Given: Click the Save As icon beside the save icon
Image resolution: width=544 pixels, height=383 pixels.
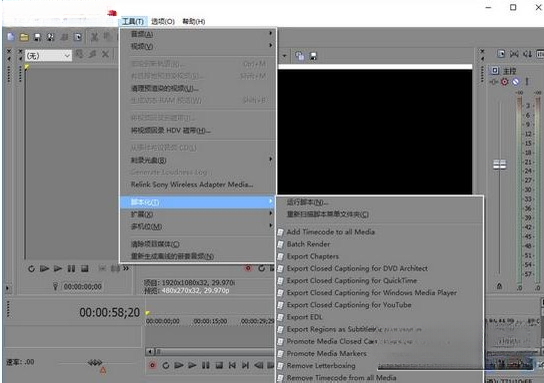Looking at the screenshot, I should point(51,37).
